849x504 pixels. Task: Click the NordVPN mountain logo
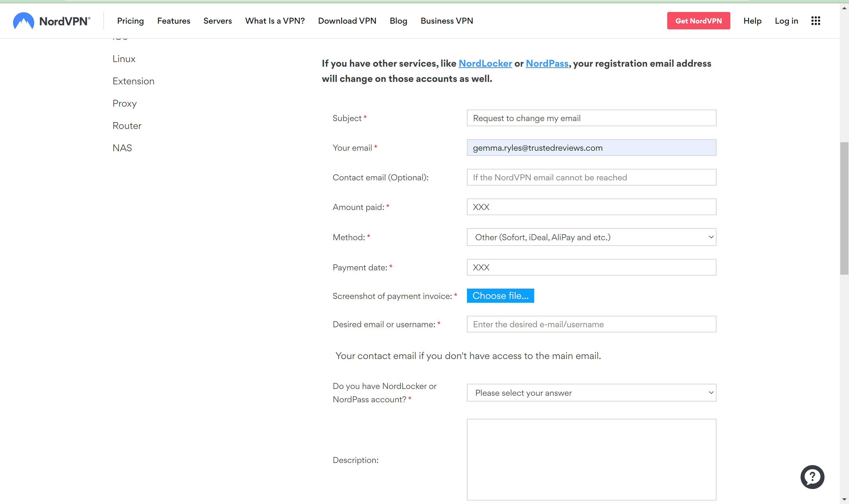(x=23, y=21)
